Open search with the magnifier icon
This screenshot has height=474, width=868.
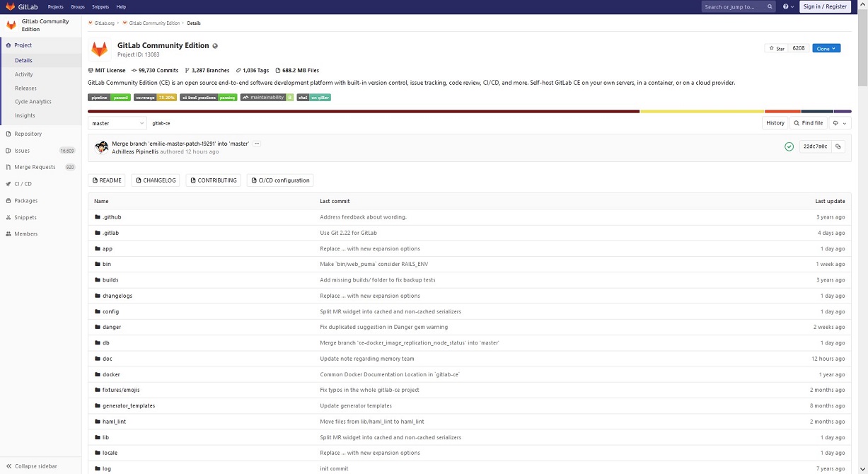[x=770, y=6]
